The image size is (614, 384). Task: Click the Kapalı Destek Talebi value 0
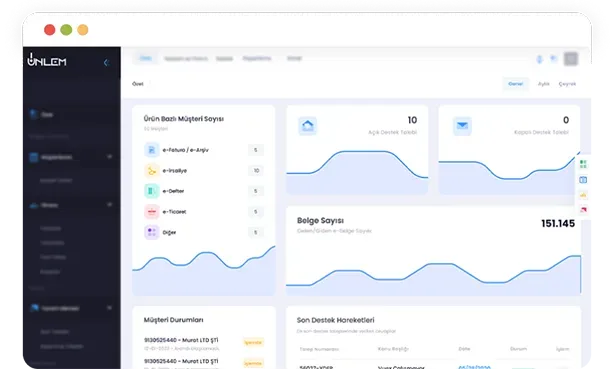pyautogui.click(x=566, y=120)
